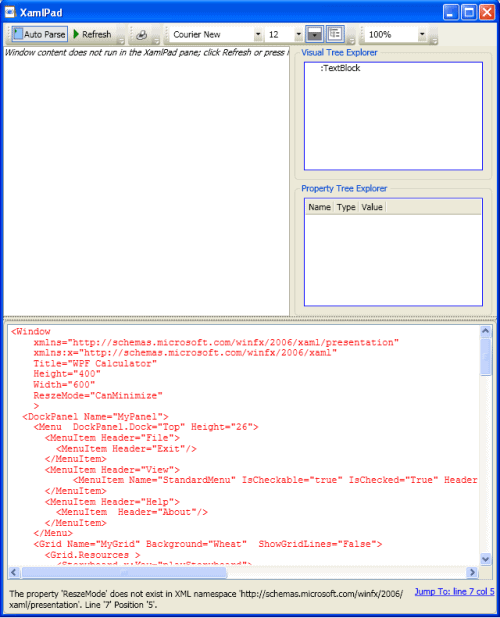Click the MenuItem Name="StandardMenu" line
Image resolution: width=500 pixels, height=618 pixels.
coord(275,480)
